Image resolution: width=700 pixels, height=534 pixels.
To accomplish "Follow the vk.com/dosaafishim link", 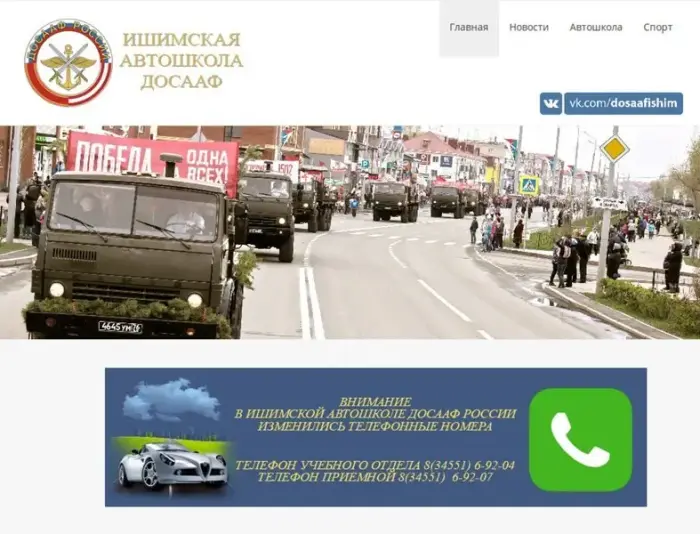I will point(623,103).
